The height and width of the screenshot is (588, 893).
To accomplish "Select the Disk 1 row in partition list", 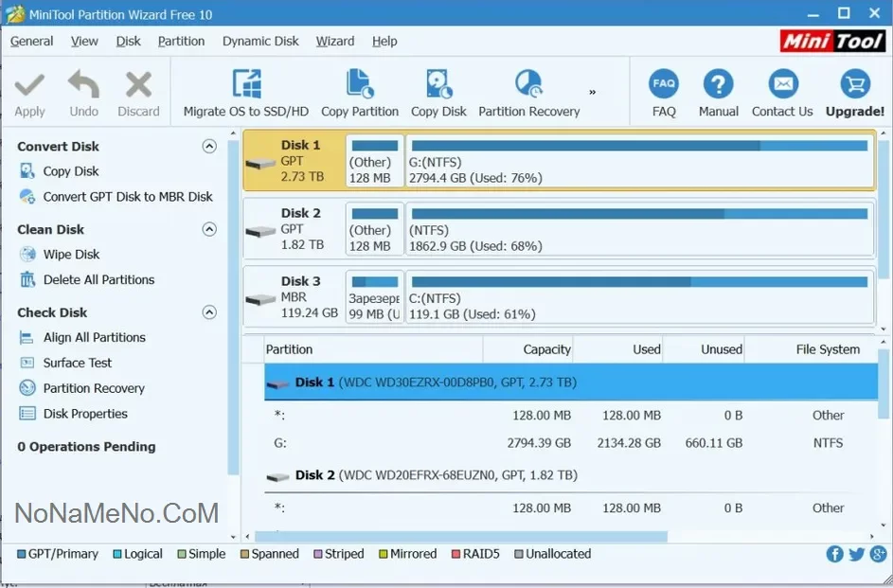I will (x=436, y=383).
